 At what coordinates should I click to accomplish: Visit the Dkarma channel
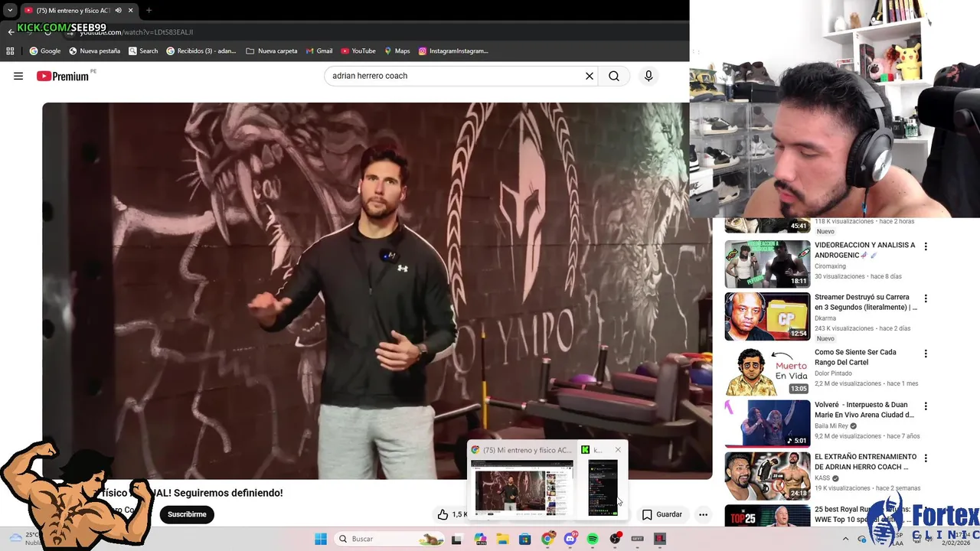pyautogui.click(x=825, y=318)
